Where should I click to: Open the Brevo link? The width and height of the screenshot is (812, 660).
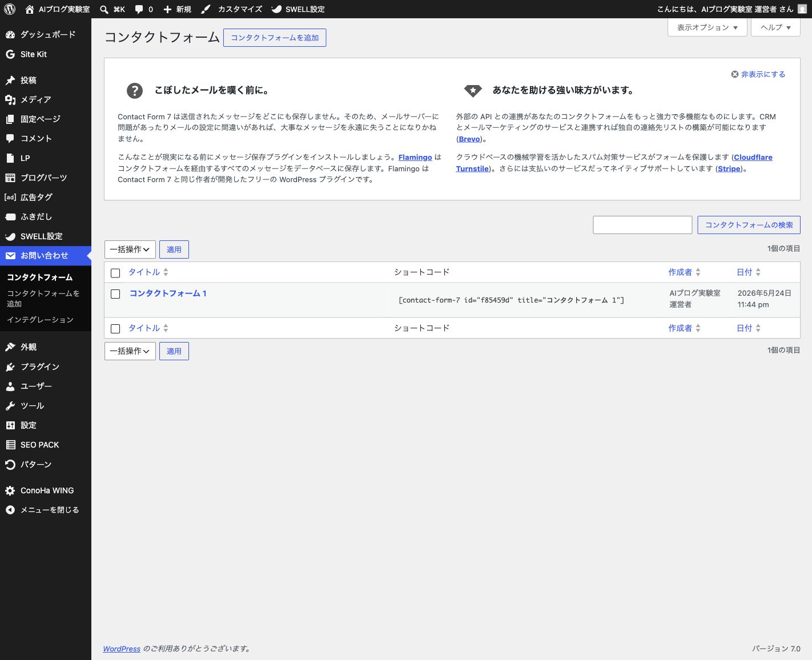[x=469, y=139]
